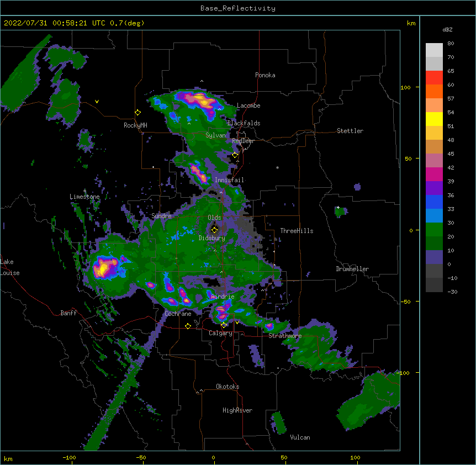Click the white asterisk east of Innisfail
476x465 pixels.
click(x=277, y=168)
